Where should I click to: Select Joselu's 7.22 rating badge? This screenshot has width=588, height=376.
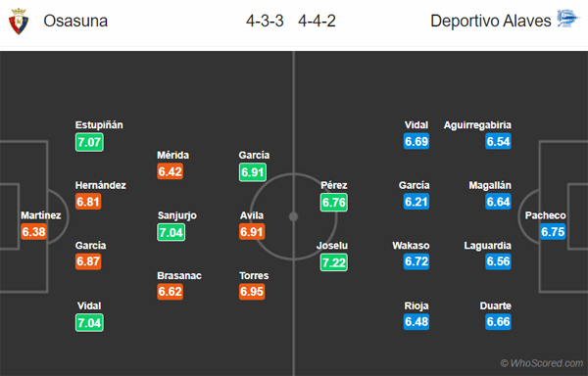tap(334, 262)
